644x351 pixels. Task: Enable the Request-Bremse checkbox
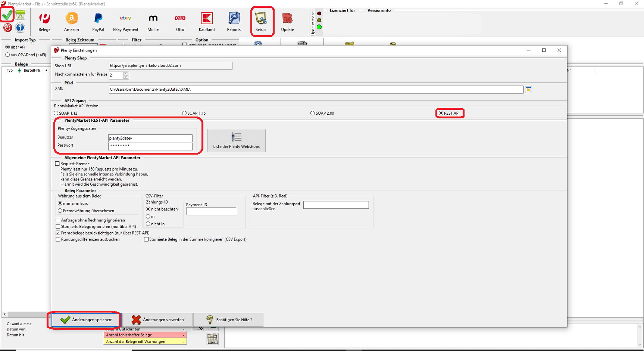[x=57, y=164]
